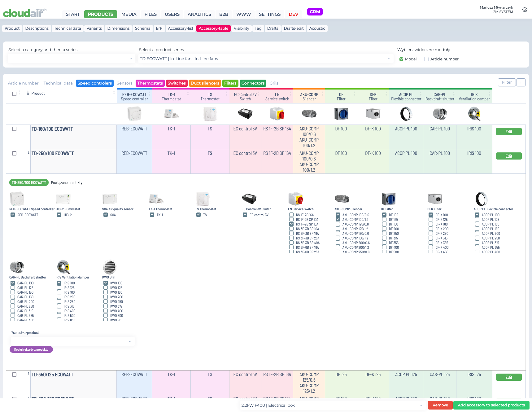This screenshot has width=532, height=412.
Task: Click the AKU-COMP Silencer header image
Action: click(x=309, y=114)
